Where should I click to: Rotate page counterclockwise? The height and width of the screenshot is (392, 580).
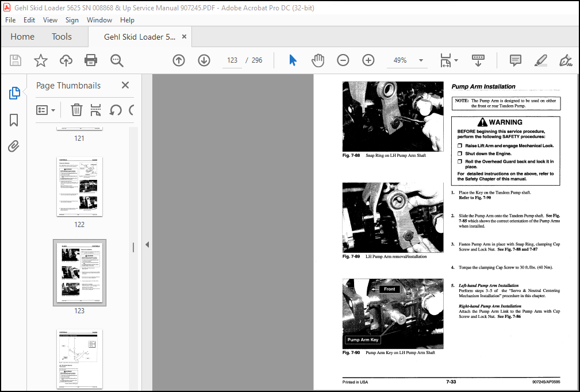pos(116,110)
